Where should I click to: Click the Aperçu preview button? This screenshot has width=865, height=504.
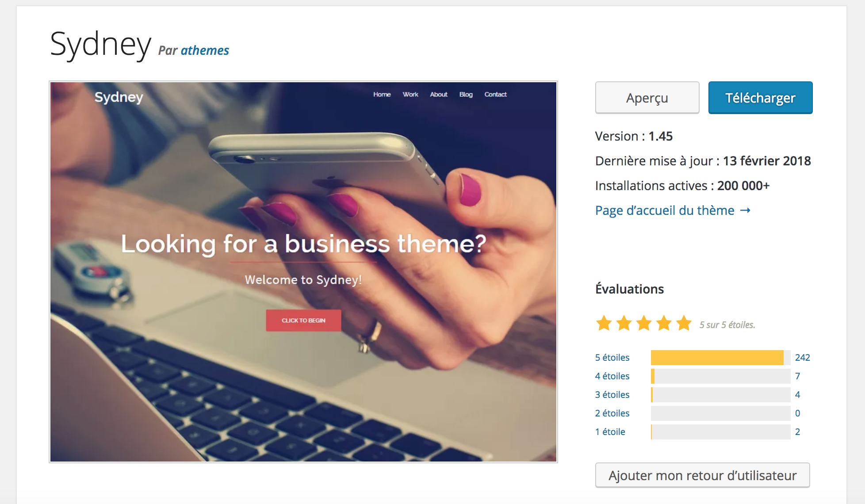pos(647,98)
